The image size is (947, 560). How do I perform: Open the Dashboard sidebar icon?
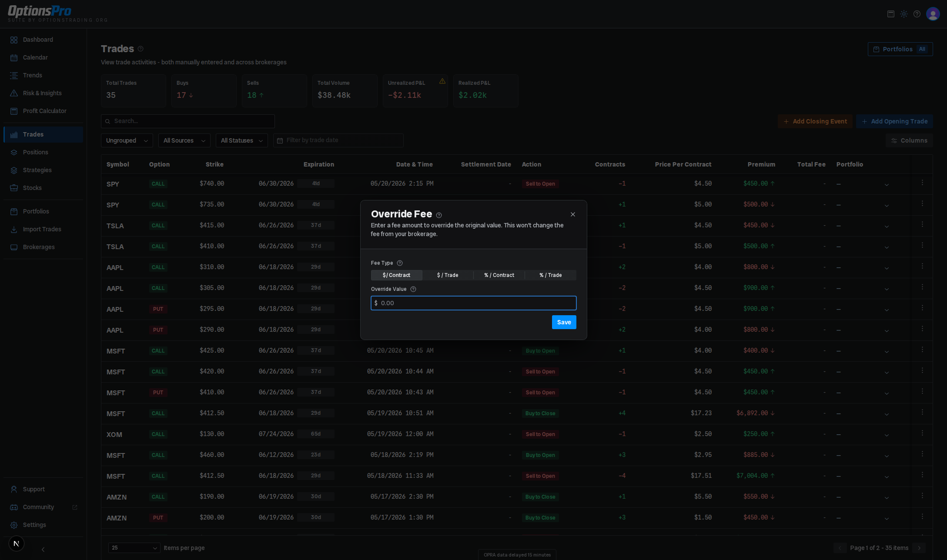tap(14, 40)
